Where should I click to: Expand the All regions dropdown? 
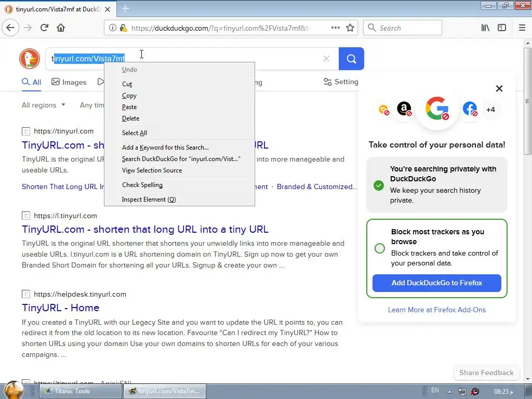(x=44, y=105)
